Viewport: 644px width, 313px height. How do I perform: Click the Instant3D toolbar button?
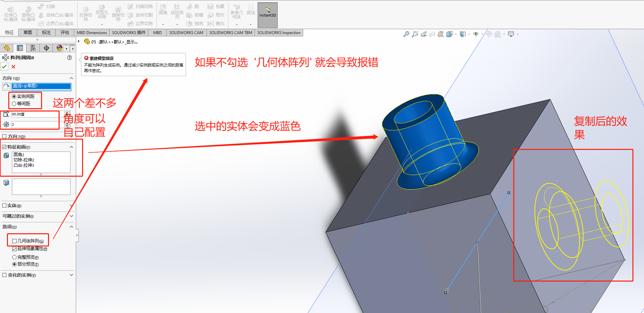coord(267,15)
